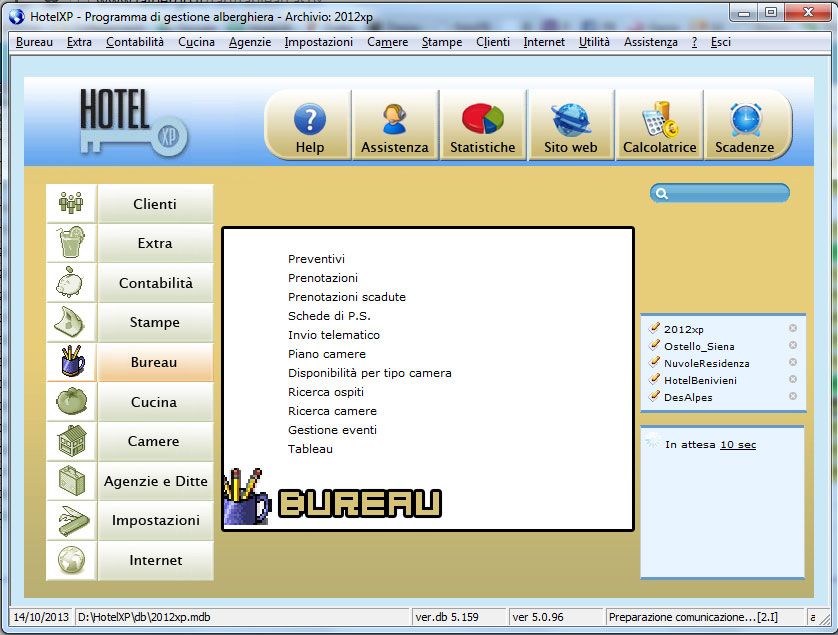
Task: Open the Tableau link
Action: coord(311,449)
